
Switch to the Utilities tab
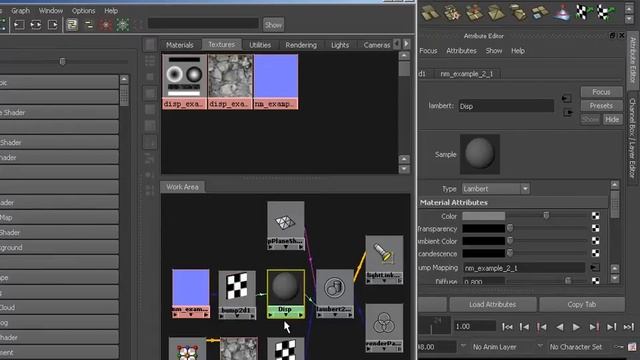pyautogui.click(x=260, y=45)
